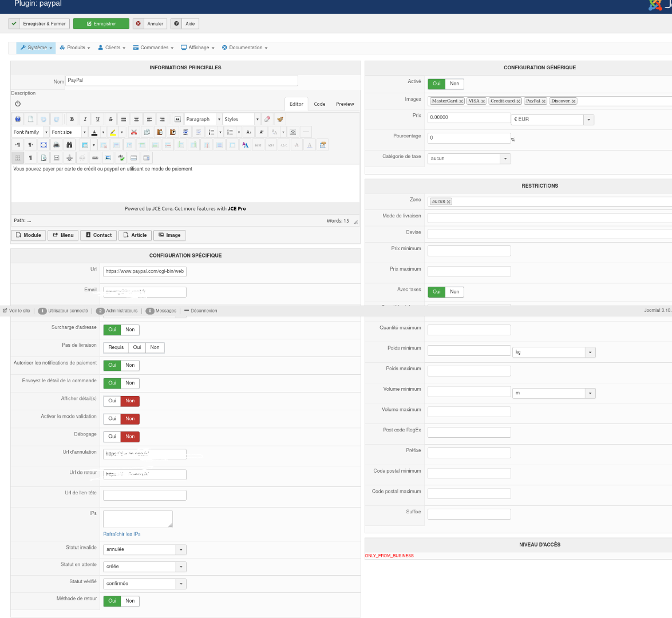Click the print icon in the editor

click(56, 145)
